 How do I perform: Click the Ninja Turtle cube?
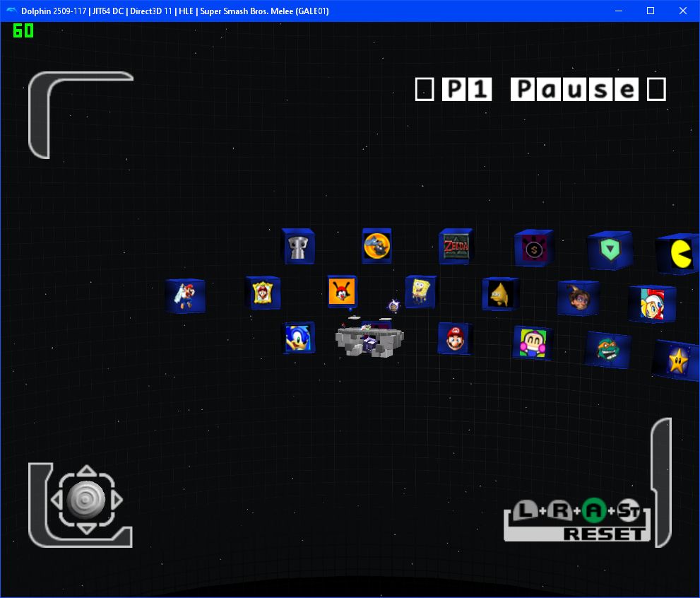[607, 350]
